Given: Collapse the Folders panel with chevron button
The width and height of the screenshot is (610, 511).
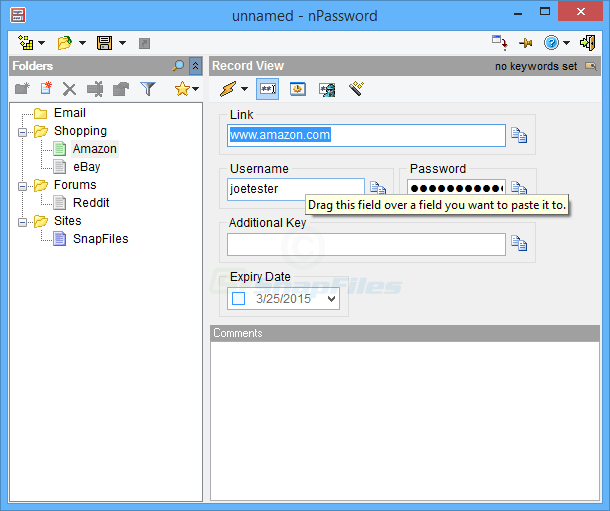Looking at the screenshot, I should 195,66.
